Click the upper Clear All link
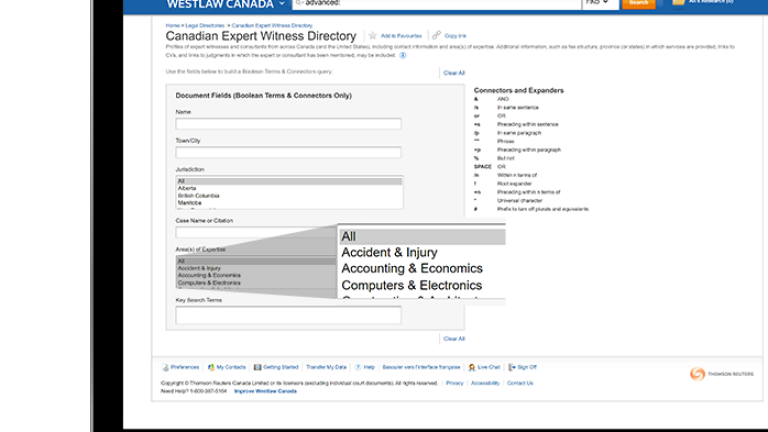 454,73
